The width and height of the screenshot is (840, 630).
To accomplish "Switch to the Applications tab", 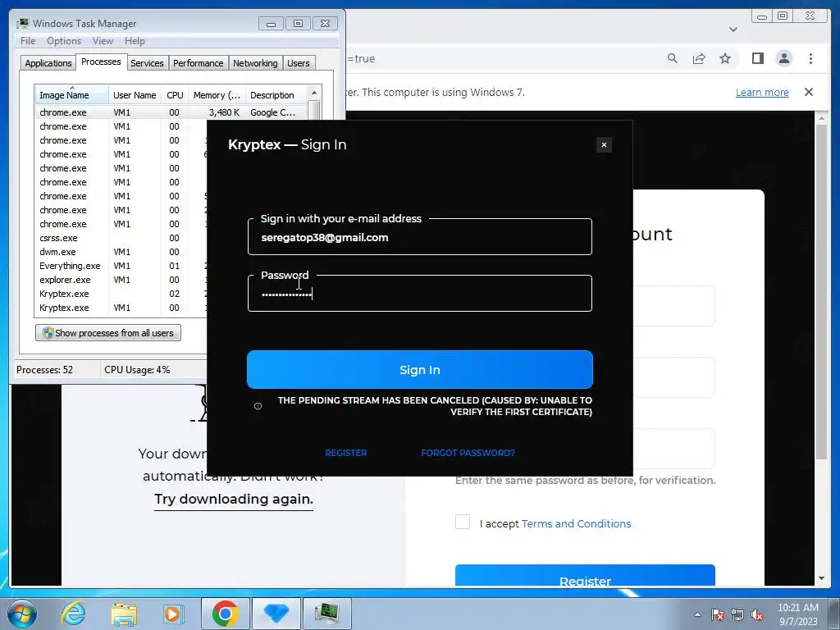I will pyautogui.click(x=48, y=63).
